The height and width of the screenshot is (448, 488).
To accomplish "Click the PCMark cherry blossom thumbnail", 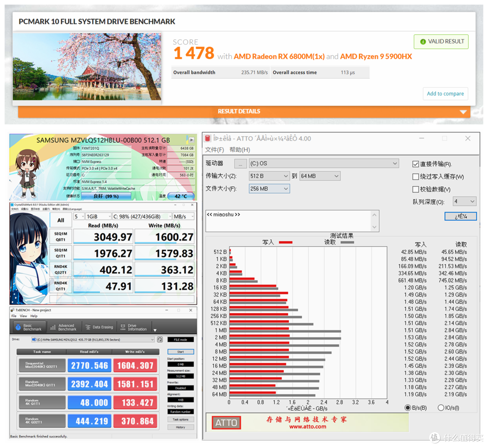I will coord(87,66).
